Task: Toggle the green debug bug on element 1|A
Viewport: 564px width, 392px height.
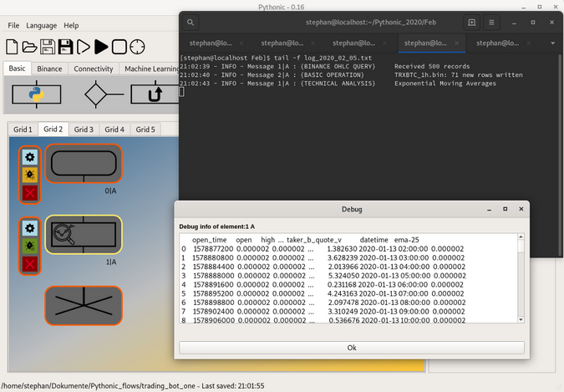Action: pyautogui.click(x=30, y=246)
